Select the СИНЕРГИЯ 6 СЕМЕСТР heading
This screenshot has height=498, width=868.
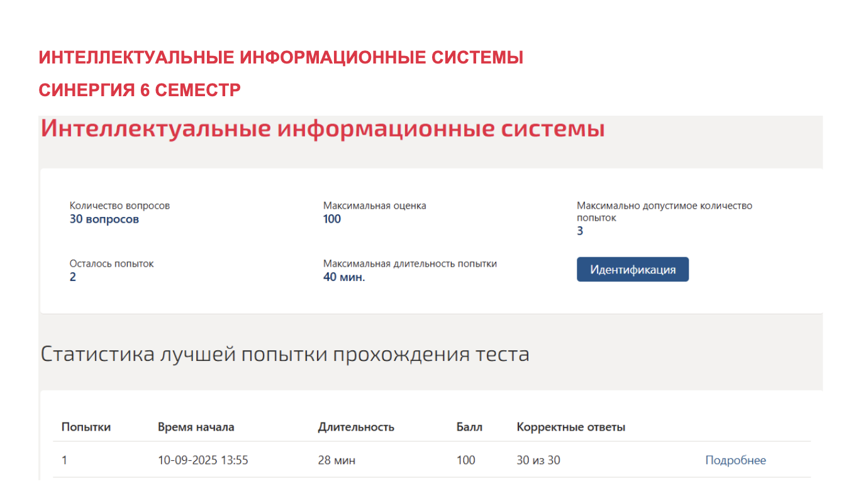(140, 91)
